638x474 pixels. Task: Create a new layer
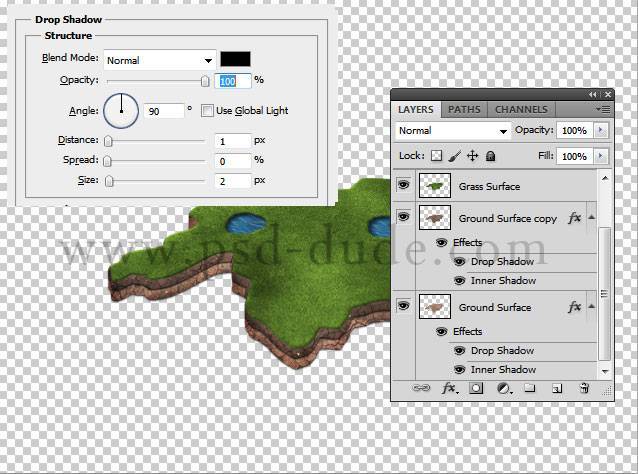(x=557, y=389)
